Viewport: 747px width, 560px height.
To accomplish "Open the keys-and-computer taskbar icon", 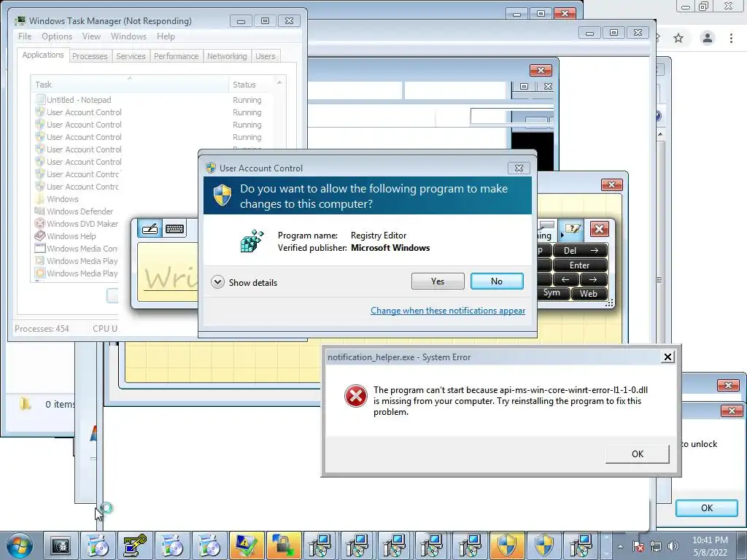I will coord(135,545).
